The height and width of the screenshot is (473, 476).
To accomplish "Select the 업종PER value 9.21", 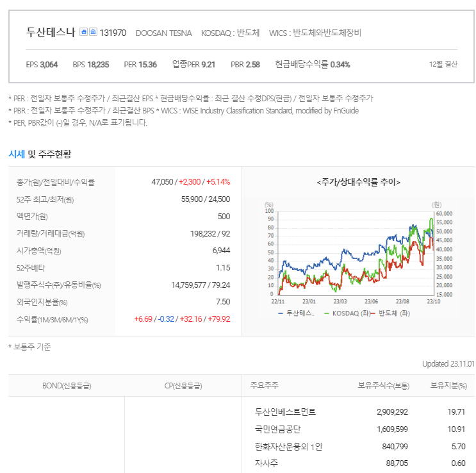I will click(x=208, y=65).
